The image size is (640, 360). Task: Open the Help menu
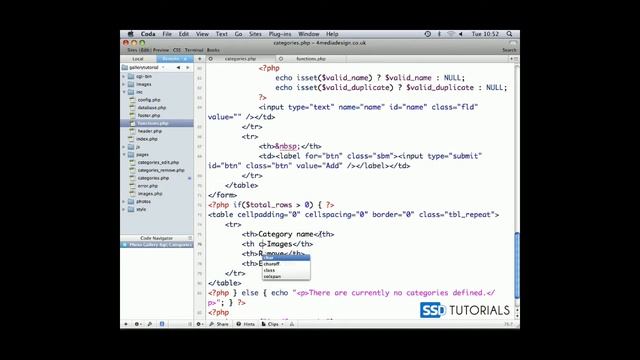tap(332, 34)
